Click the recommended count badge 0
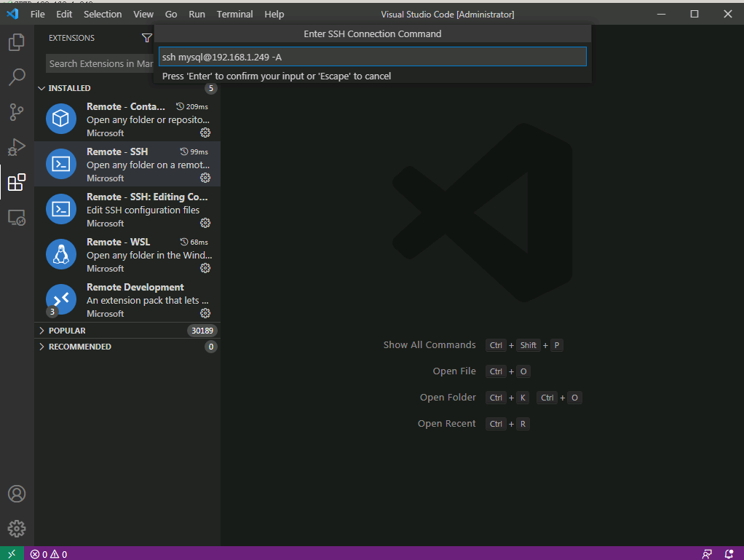Viewport: 744px width, 560px height. [x=211, y=347]
